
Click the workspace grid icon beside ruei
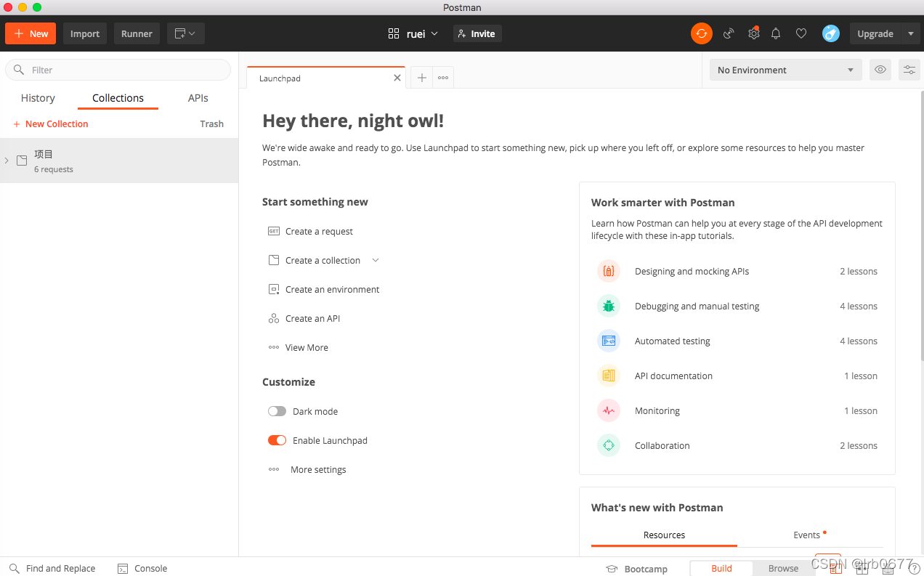pyautogui.click(x=394, y=33)
